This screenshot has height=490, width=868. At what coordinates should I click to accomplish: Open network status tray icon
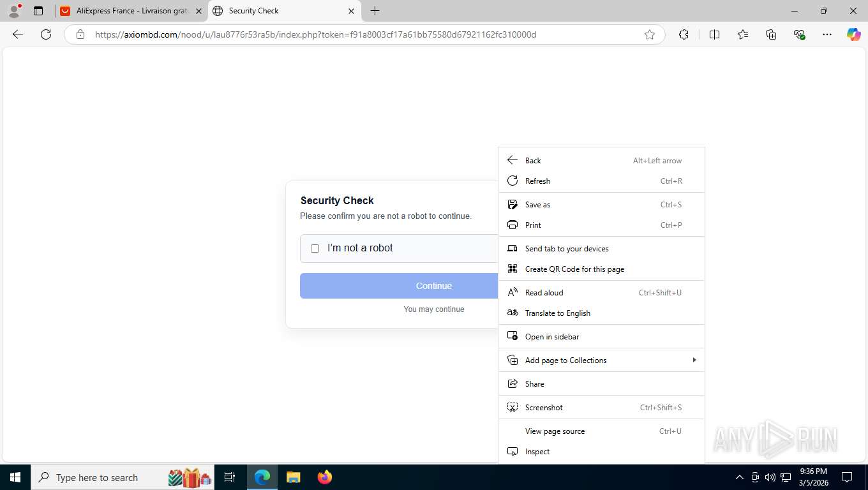pyautogui.click(x=786, y=477)
